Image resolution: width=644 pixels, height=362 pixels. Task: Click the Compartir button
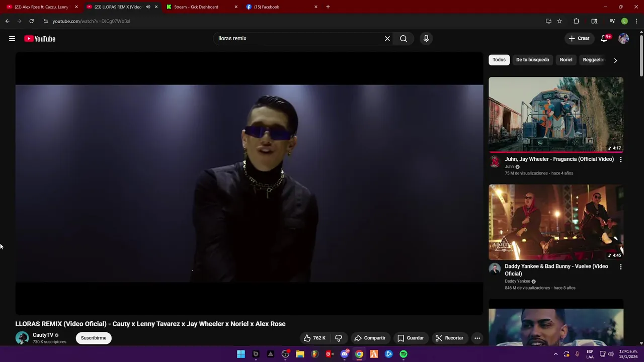[x=370, y=338]
